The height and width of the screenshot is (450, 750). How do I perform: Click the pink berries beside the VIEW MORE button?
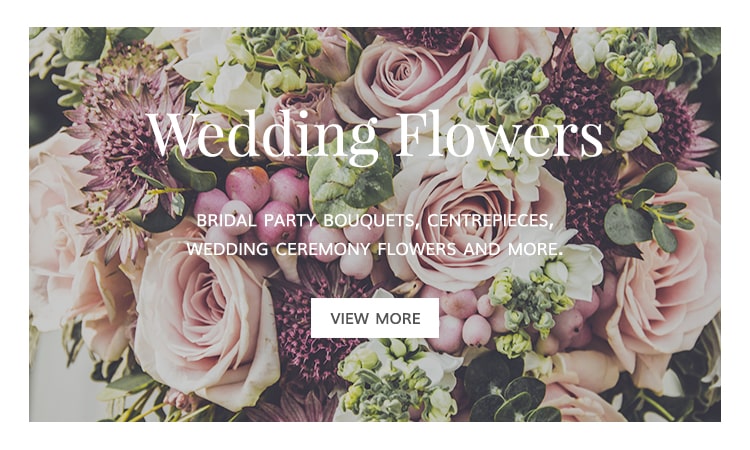click(x=464, y=318)
